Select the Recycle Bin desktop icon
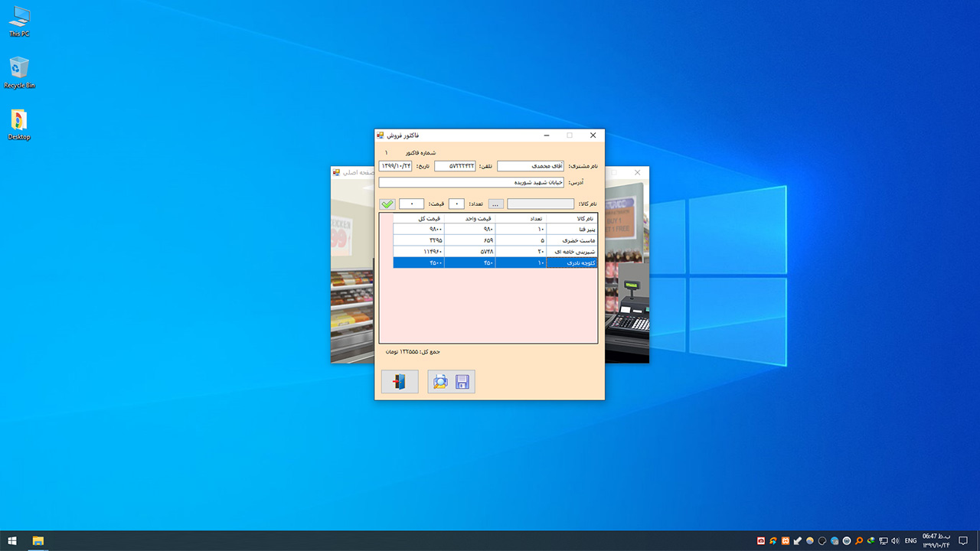This screenshot has height=551, width=980. [x=19, y=73]
